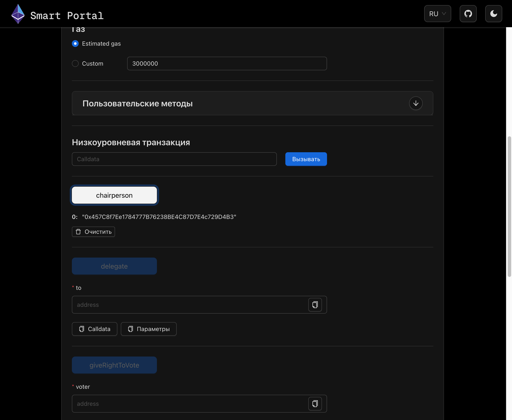Click the chairperson method button
Screen dimensions: 512x420
tap(114, 194)
